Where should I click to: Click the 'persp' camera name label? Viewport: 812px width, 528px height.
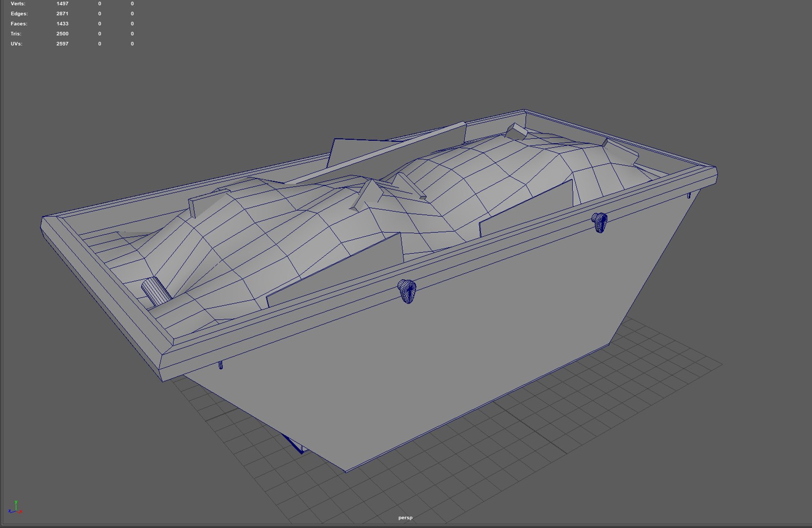(406, 518)
